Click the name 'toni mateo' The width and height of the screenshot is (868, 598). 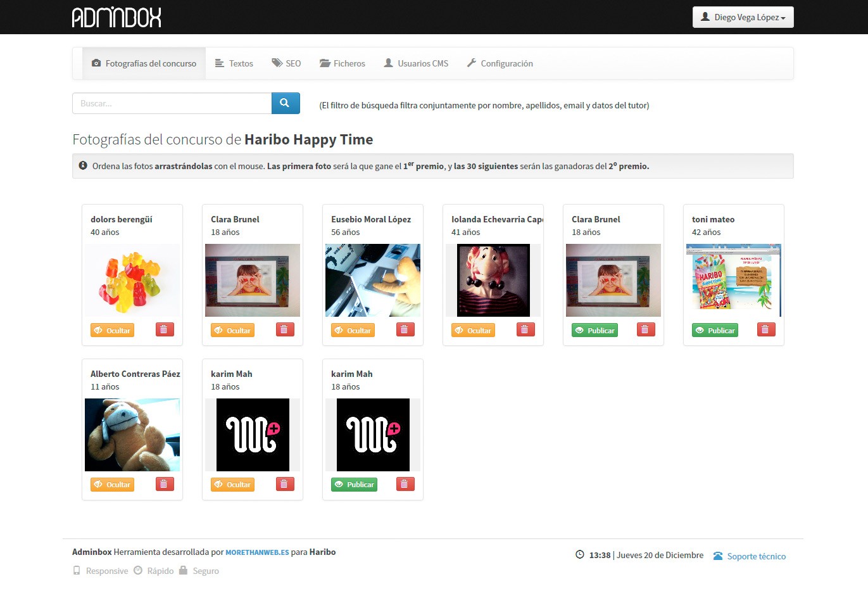click(x=714, y=219)
